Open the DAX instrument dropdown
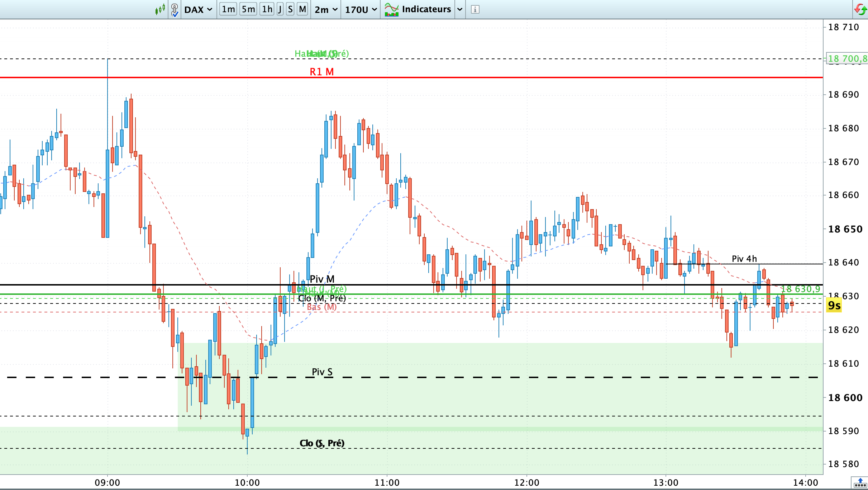The width and height of the screenshot is (868, 490). (x=198, y=9)
